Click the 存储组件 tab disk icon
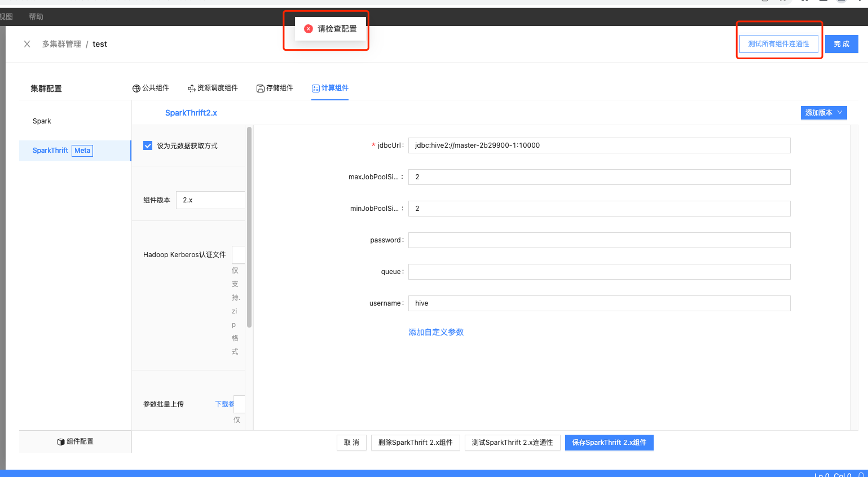Viewport: 868px width, 477px height. point(261,89)
